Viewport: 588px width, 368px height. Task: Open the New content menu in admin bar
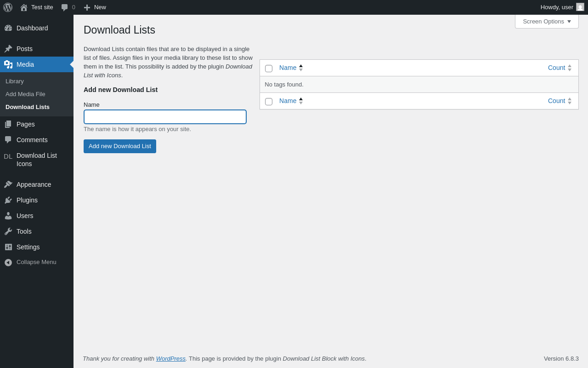coord(95,7)
